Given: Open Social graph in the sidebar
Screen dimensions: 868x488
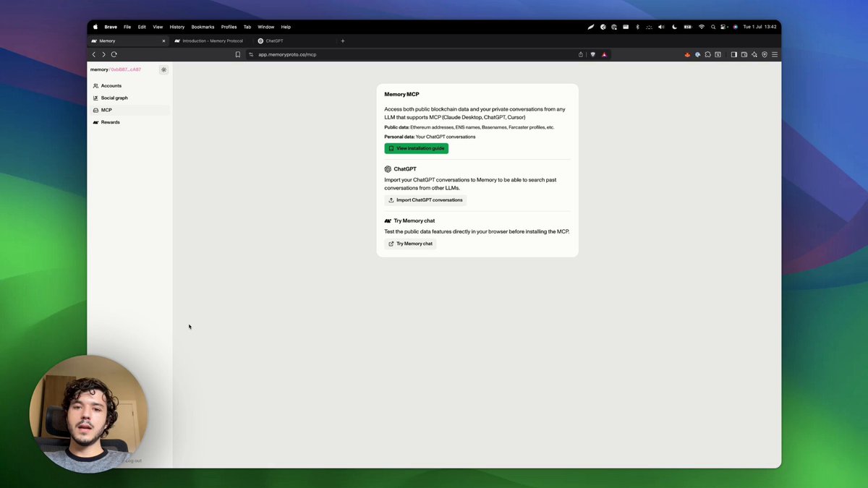Looking at the screenshot, I should pos(130,98).
